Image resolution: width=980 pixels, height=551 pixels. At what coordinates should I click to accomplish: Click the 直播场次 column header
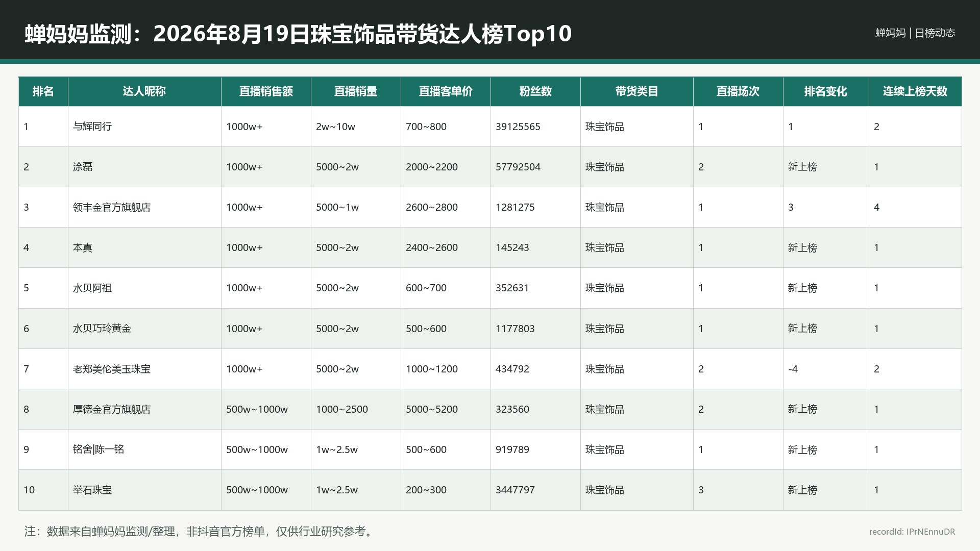[x=738, y=91]
